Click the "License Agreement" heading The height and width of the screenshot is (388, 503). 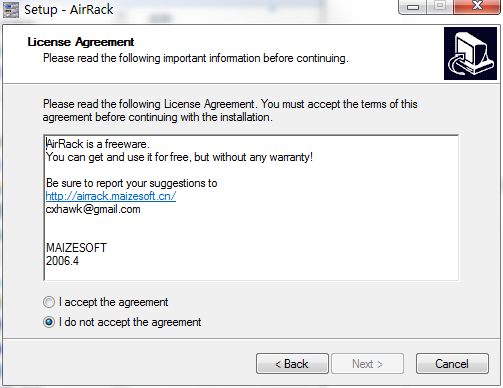pos(81,42)
